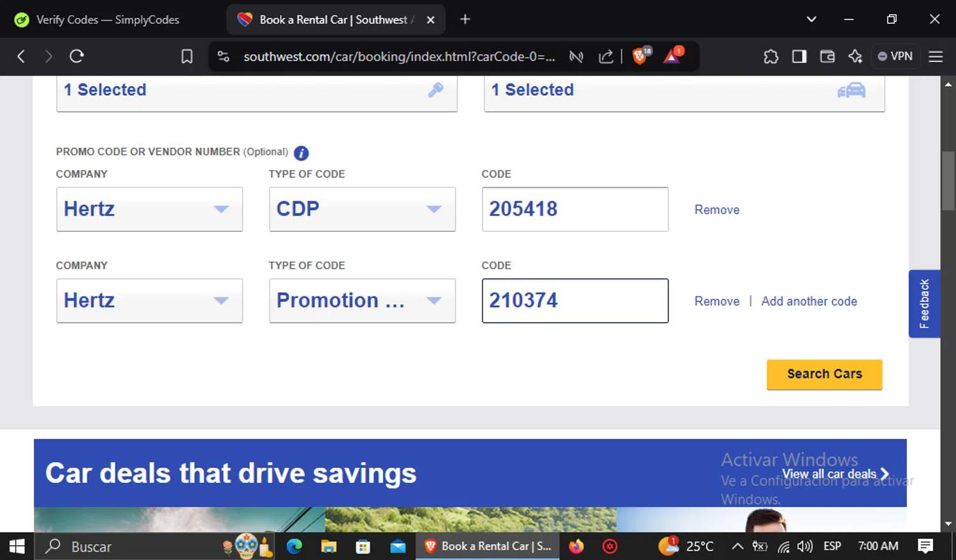This screenshot has height=560, width=956.
Task: Open the CDP type of code dropdown
Action: pos(362,209)
